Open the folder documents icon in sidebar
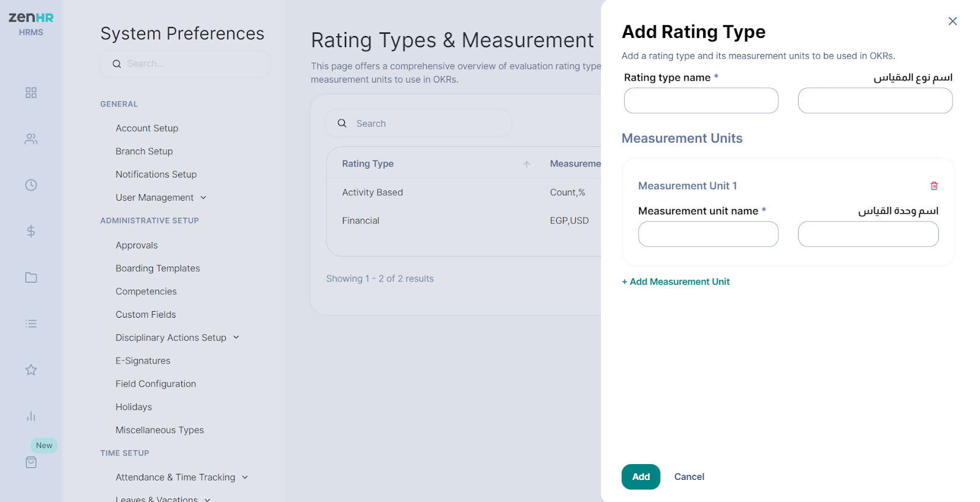 (31, 277)
